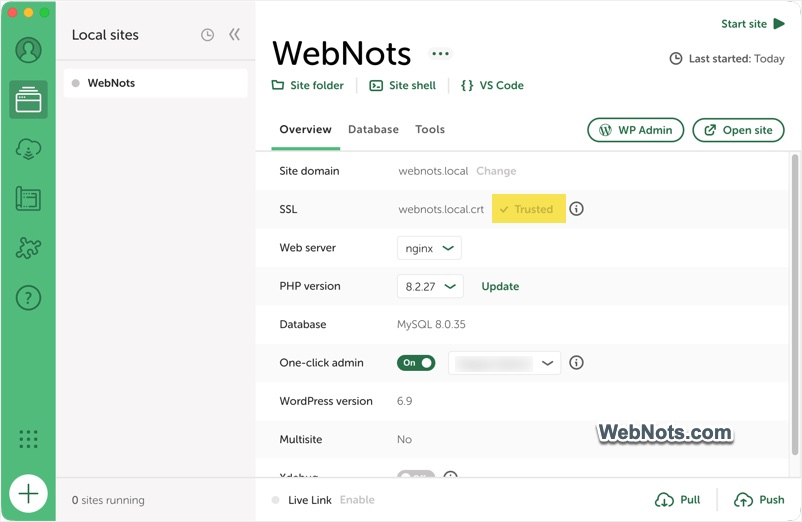Click the plus icon to add site

(28, 493)
